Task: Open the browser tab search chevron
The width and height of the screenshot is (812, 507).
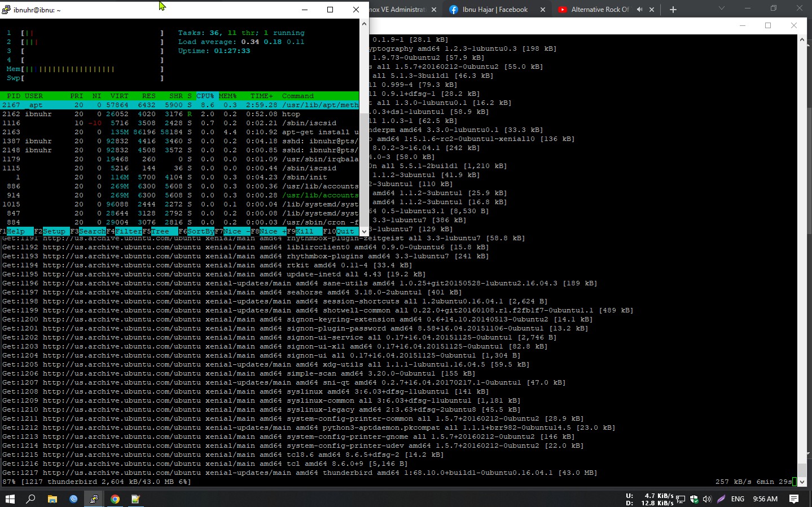Action: point(721,9)
